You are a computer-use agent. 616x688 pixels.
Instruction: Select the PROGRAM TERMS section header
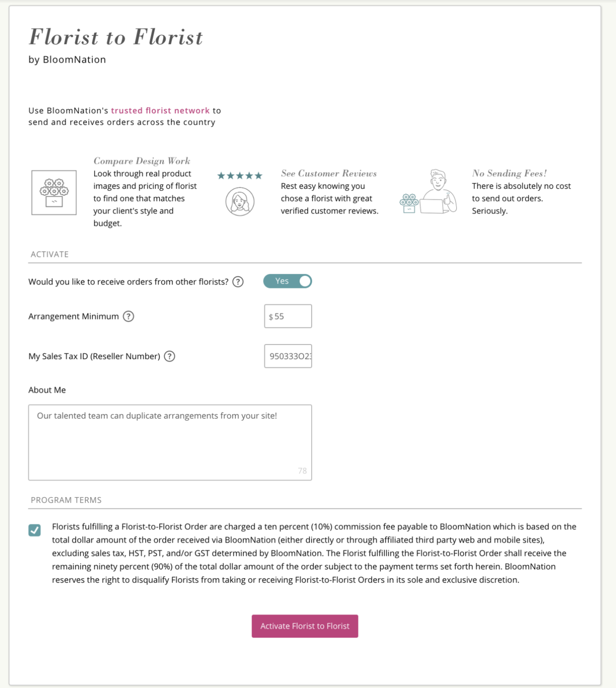66,501
